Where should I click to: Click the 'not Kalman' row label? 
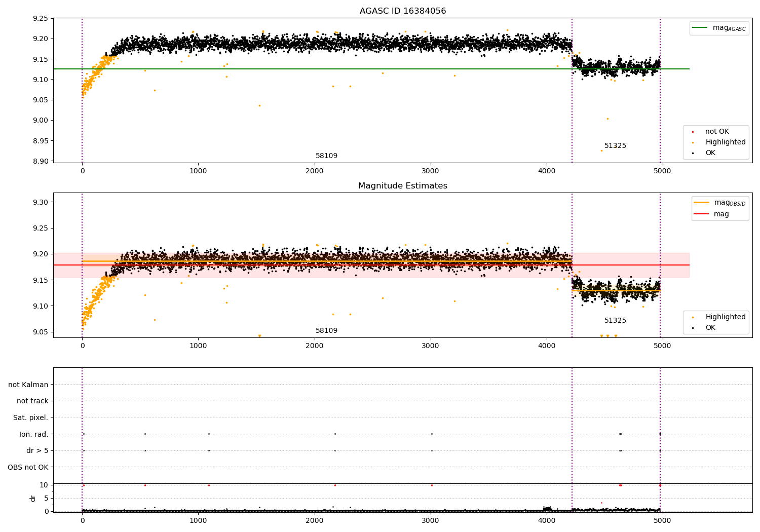coord(28,385)
